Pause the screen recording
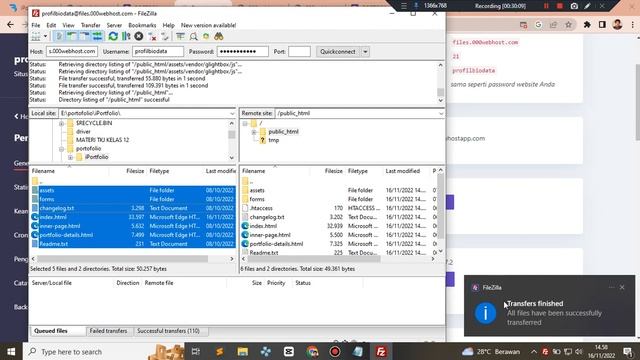 [546, 6]
